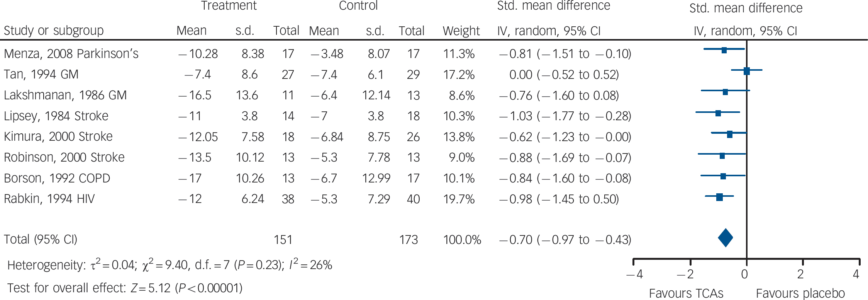
Task: Click the Tan 1994 GM square marker
Action: pos(746,71)
